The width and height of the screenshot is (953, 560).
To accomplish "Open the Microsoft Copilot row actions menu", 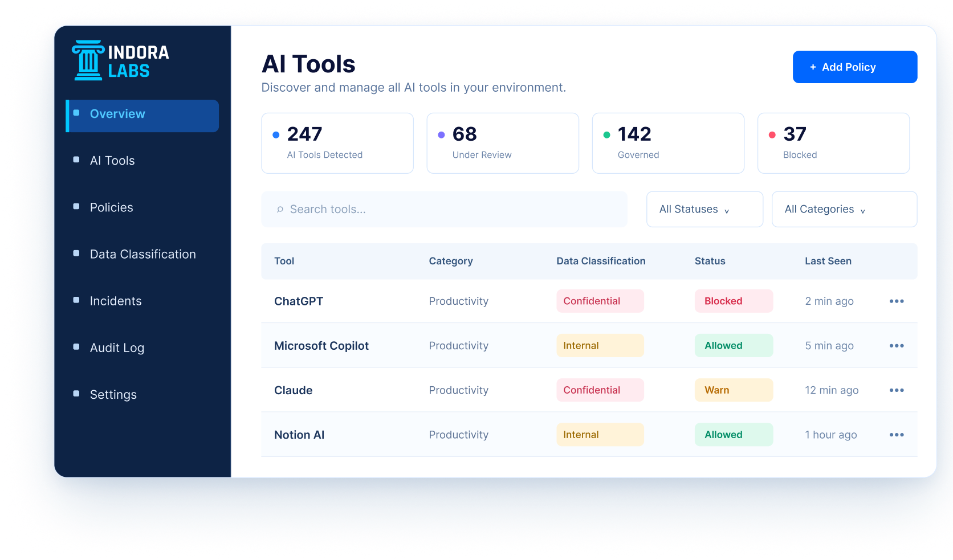I will [897, 346].
